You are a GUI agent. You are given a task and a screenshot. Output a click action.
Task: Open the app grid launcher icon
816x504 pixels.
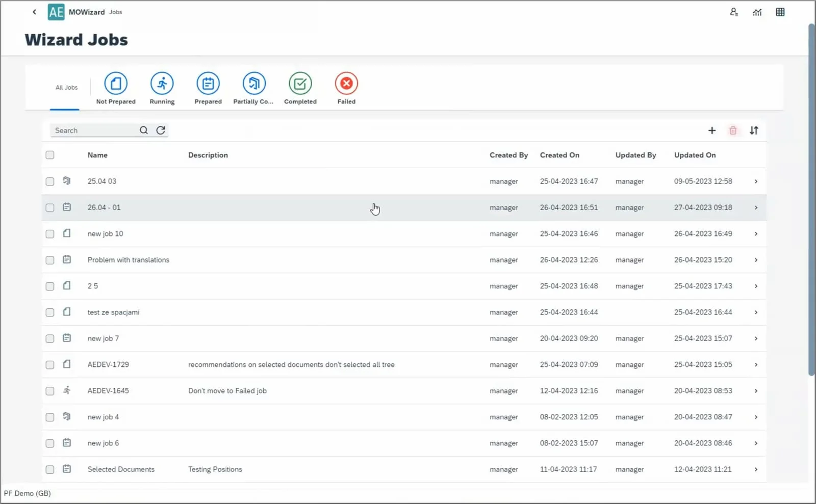point(780,12)
